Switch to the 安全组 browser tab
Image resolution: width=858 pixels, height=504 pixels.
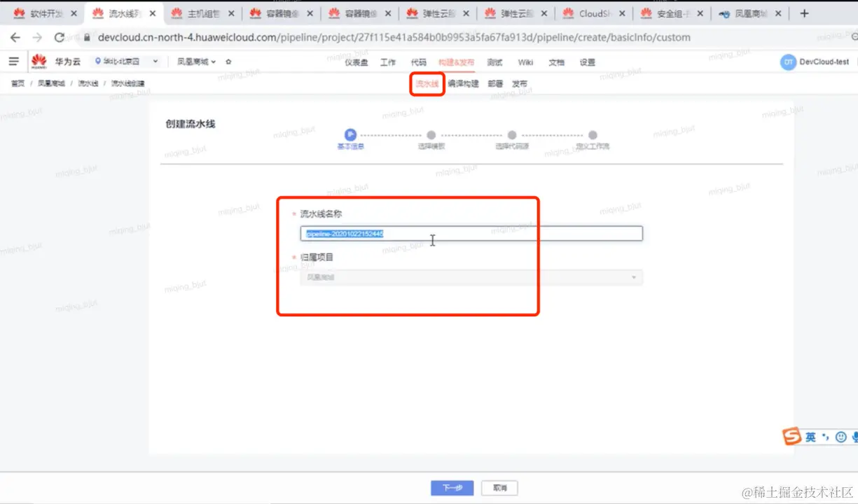click(x=670, y=13)
